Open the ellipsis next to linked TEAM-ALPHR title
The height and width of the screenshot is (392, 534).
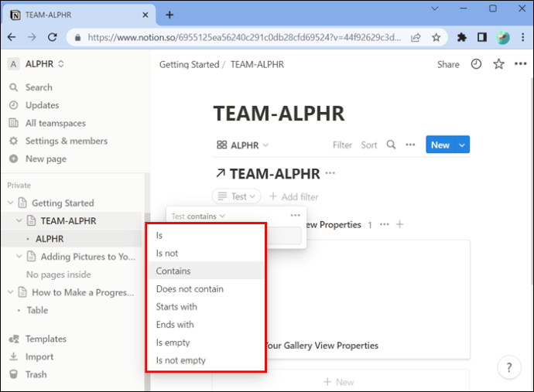click(330, 173)
